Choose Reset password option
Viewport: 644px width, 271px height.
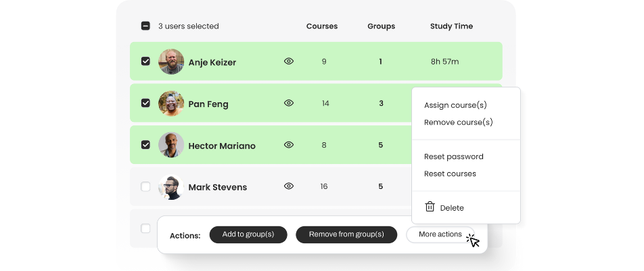point(453,157)
